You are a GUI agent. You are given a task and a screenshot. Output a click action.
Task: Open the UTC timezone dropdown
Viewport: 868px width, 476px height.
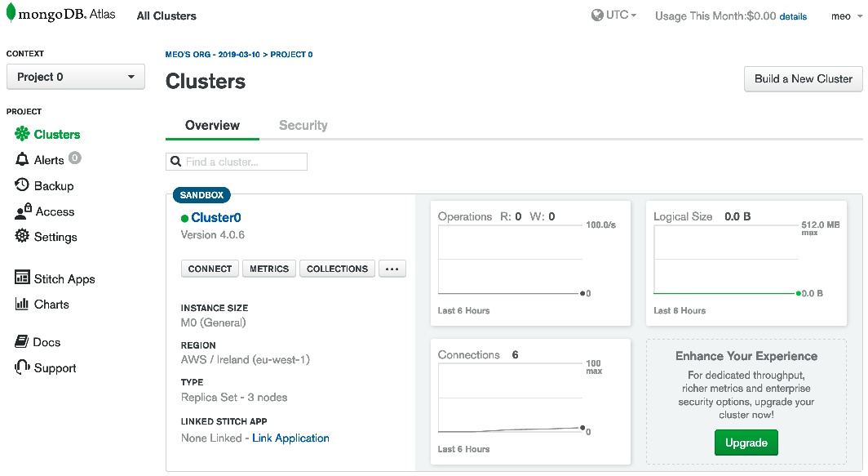coord(614,15)
